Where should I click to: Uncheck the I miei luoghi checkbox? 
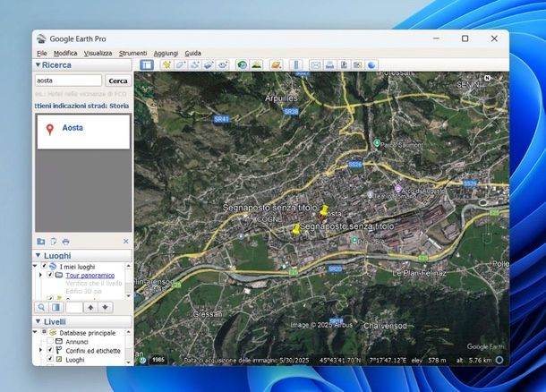coord(44,266)
